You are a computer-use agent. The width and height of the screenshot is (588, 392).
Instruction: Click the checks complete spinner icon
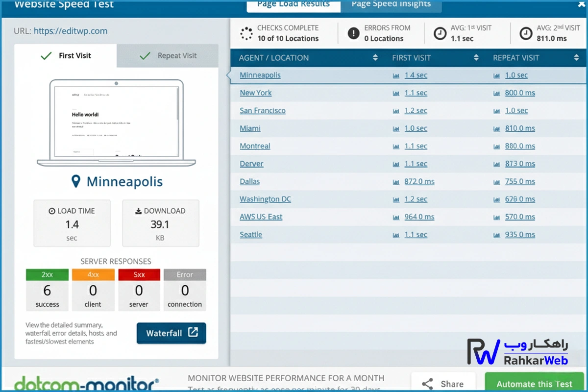point(246,33)
